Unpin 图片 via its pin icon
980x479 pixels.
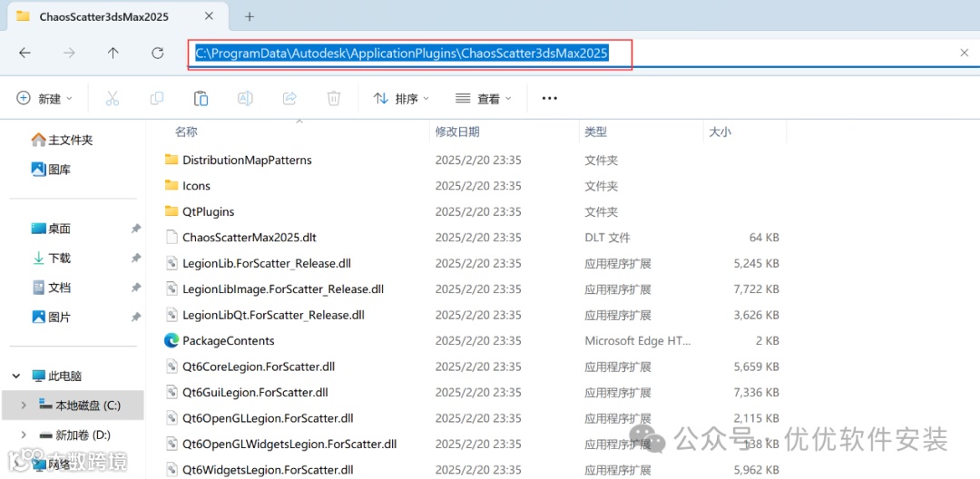point(135,318)
